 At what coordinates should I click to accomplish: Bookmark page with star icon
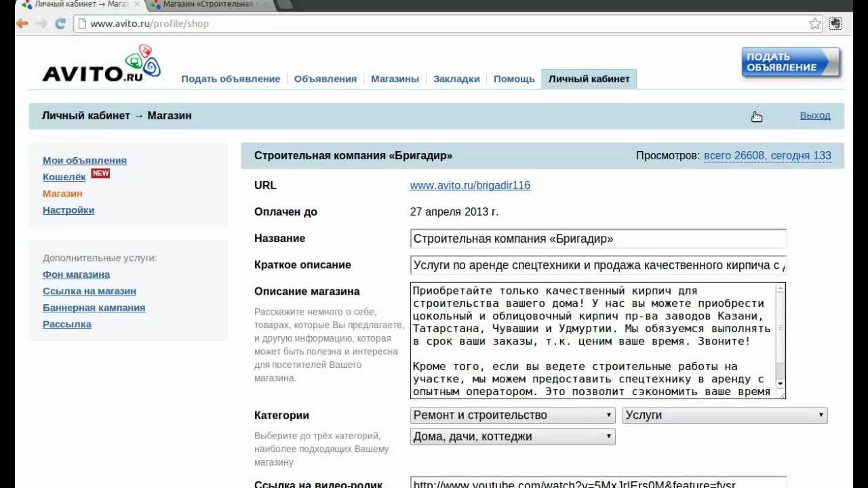pos(814,24)
